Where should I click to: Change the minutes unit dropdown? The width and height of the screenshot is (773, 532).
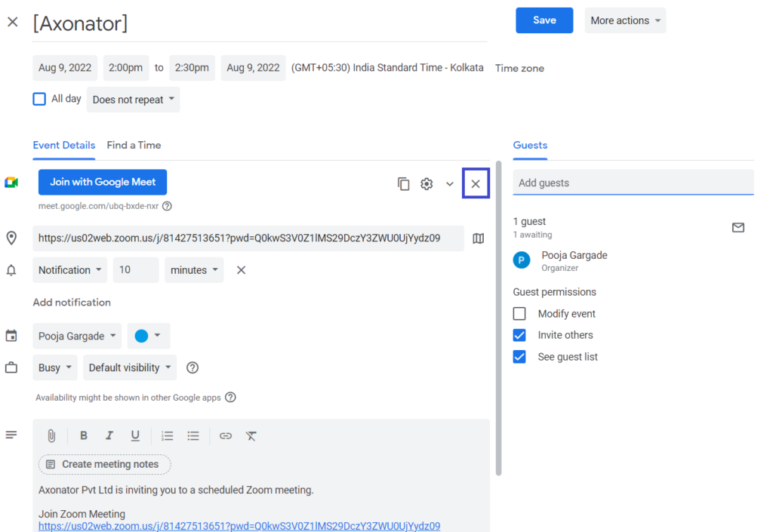[x=194, y=270]
